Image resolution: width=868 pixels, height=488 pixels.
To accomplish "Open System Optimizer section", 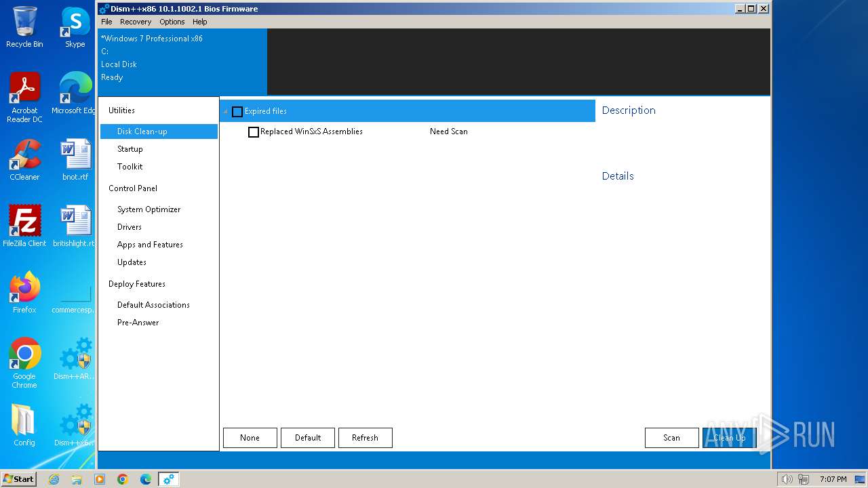I will 159,209.
